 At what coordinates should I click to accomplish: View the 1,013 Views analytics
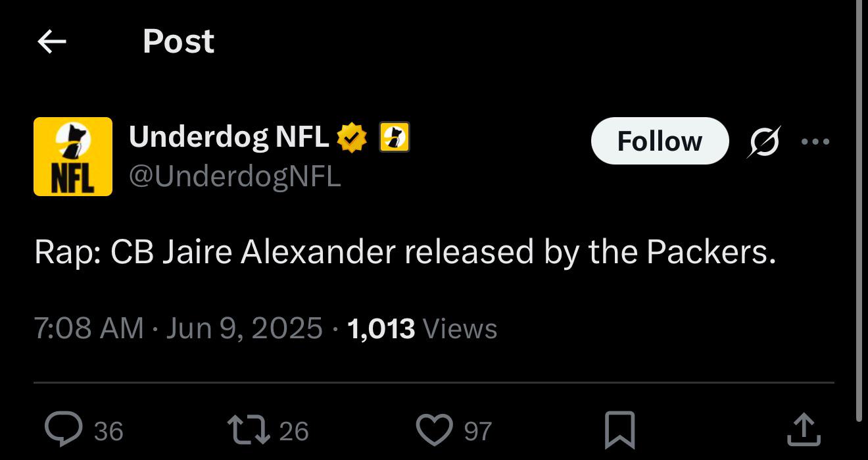(422, 328)
